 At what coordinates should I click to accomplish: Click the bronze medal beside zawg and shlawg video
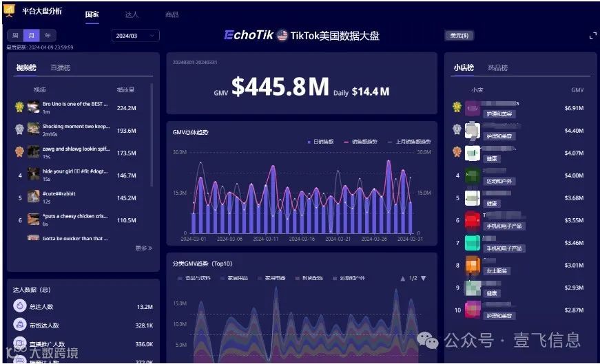pyautogui.click(x=19, y=152)
